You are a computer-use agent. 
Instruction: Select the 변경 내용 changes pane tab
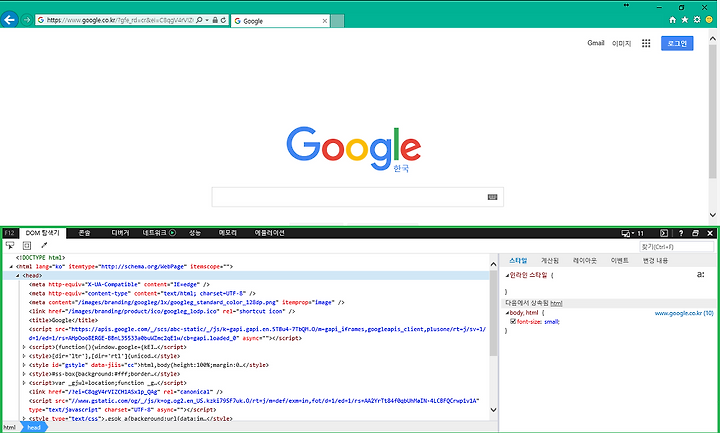(x=655, y=260)
